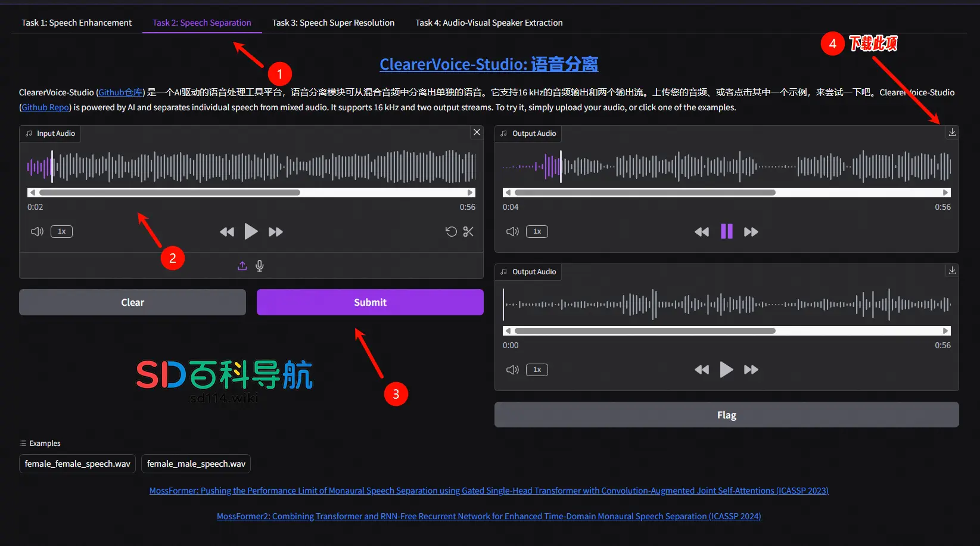Download the first Output Audio
Viewport: 980px width, 546px height.
point(952,132)
